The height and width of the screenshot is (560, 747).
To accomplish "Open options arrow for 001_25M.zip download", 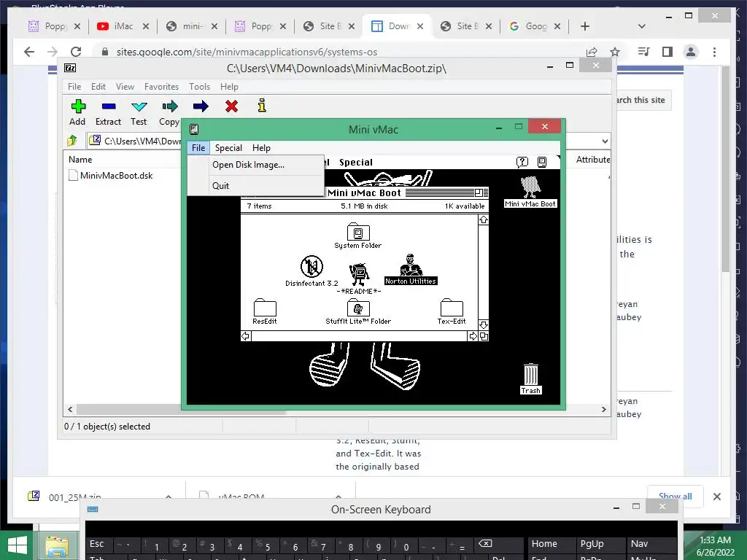I will coord(169,497).
